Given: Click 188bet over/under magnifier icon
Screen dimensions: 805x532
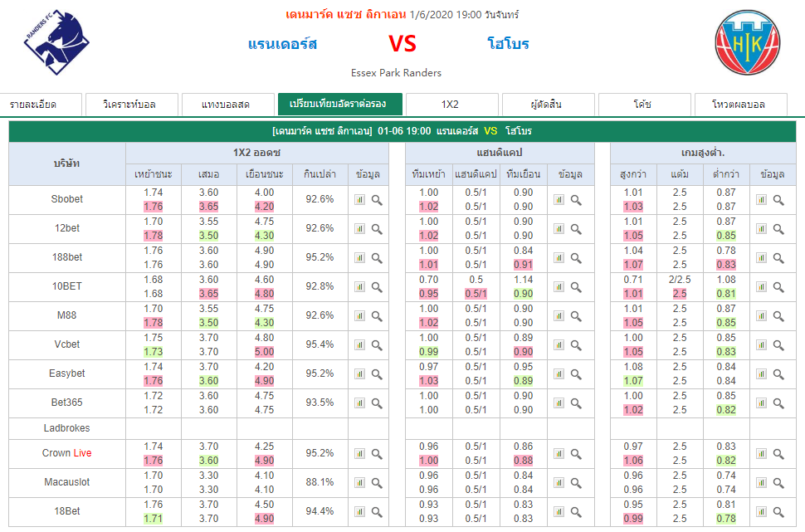Looking at the screenshot, I should [x=778, y=258].
